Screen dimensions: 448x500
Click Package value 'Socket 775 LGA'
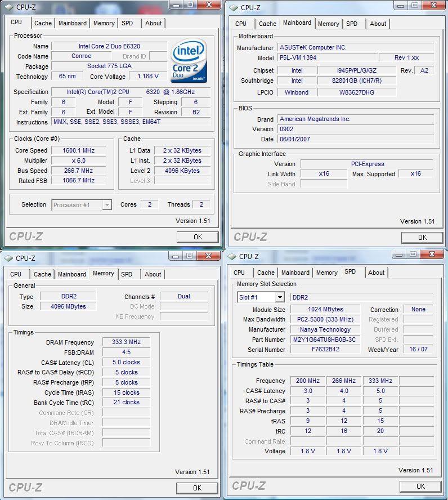pyautogui.click(x=109, y=66)
